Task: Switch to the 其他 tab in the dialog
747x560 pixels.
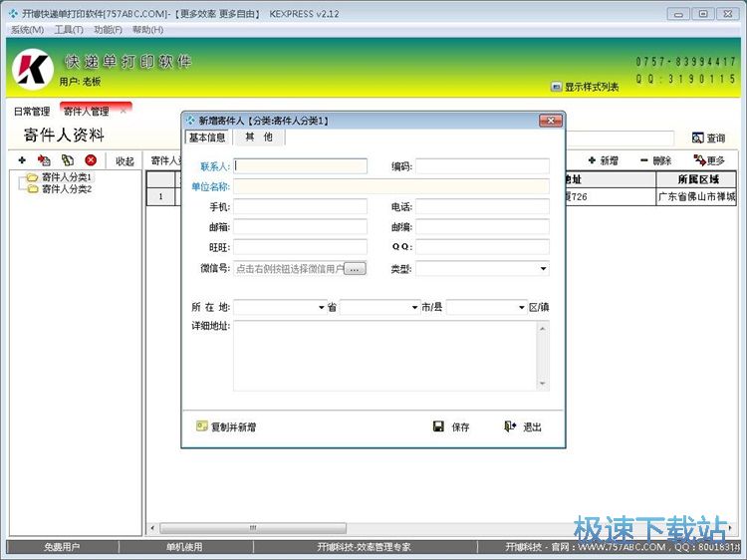Action: click(x=259, y=138)
